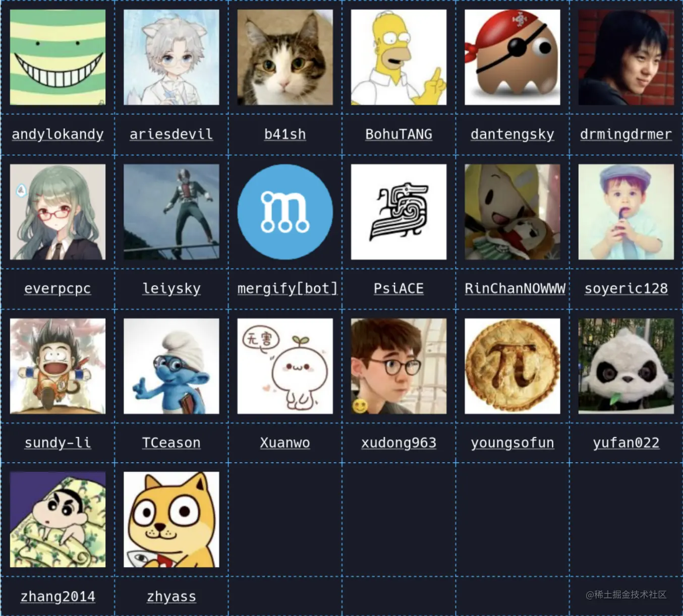
Task: Click the andylokandy username link
Action: point(58,134)
